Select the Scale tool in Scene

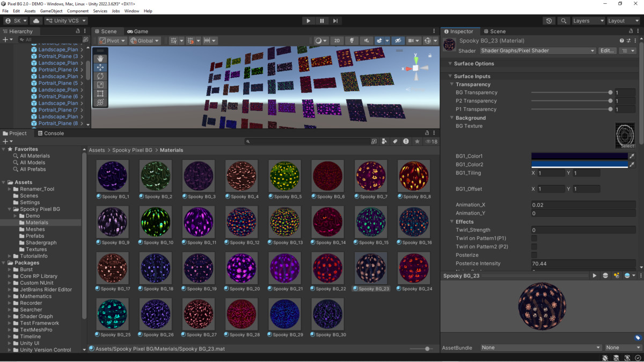click(100, 85)
